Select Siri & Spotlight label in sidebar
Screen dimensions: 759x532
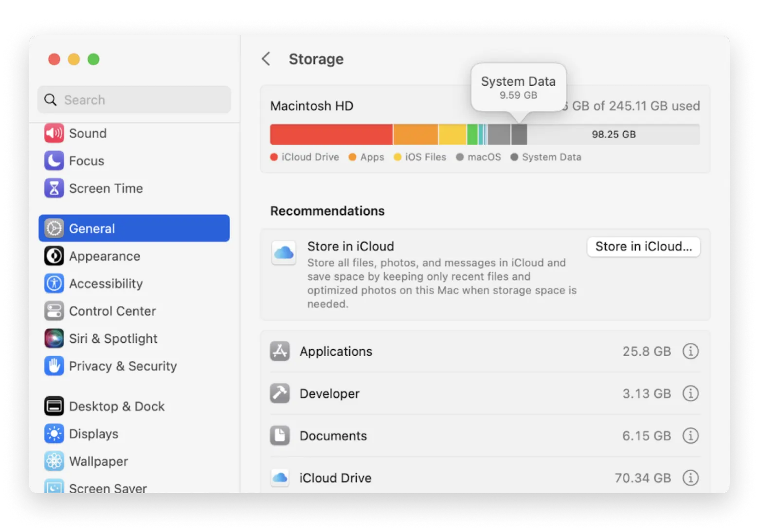click(113, 338)
